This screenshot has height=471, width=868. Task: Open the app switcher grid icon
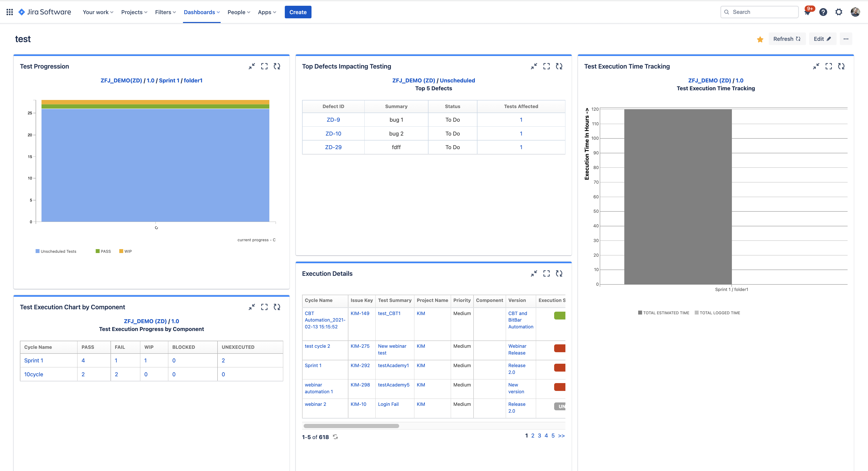pyautogui.click(x=9, y=12)
